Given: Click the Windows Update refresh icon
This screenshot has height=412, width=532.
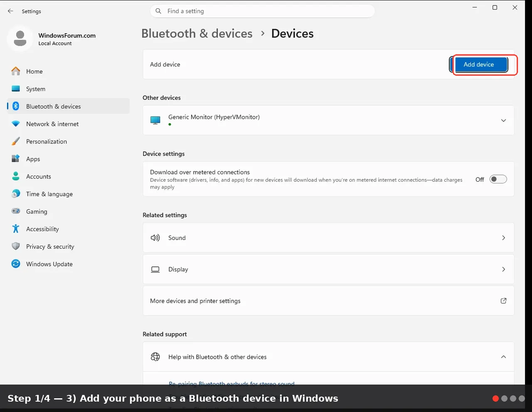Looking at the screenshot, I should point(16,264).
